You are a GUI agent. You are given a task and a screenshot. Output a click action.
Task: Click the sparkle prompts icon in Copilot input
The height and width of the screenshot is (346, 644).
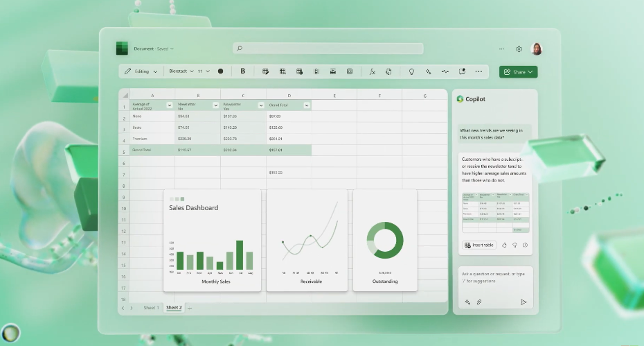click(x=467, y=302)
